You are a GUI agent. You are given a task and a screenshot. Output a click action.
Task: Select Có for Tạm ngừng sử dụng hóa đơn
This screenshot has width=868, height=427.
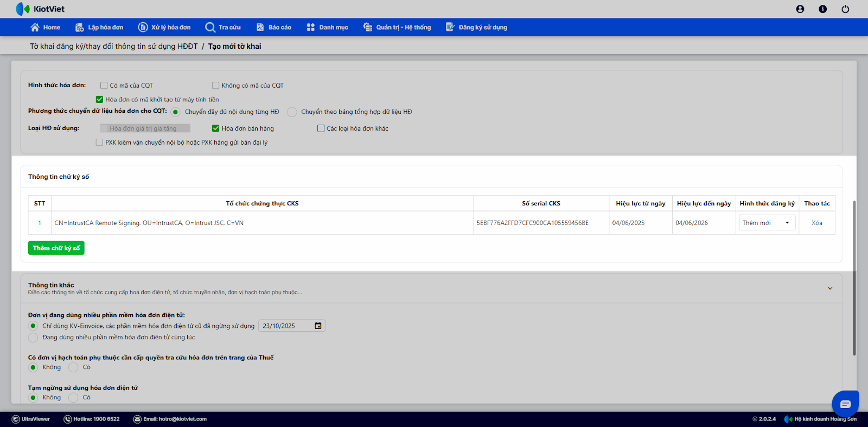(74, 398)
